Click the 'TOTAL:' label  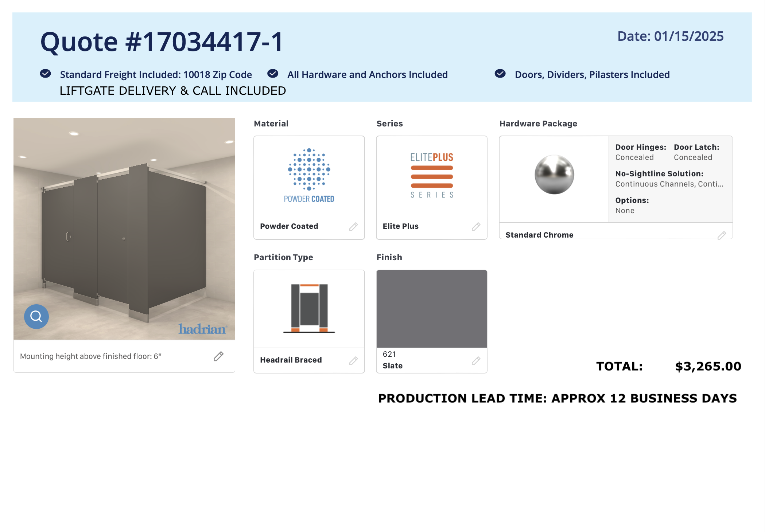(x=619, y=366)
